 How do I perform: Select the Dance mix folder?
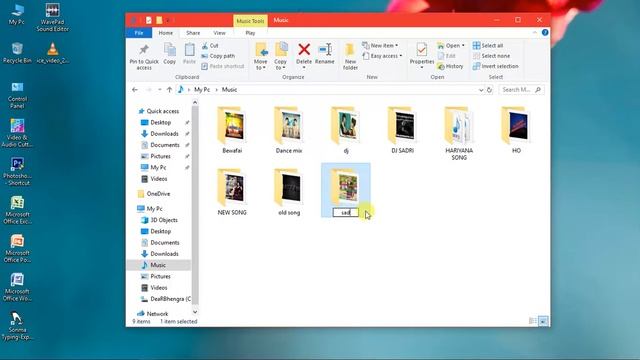(289, 130)
